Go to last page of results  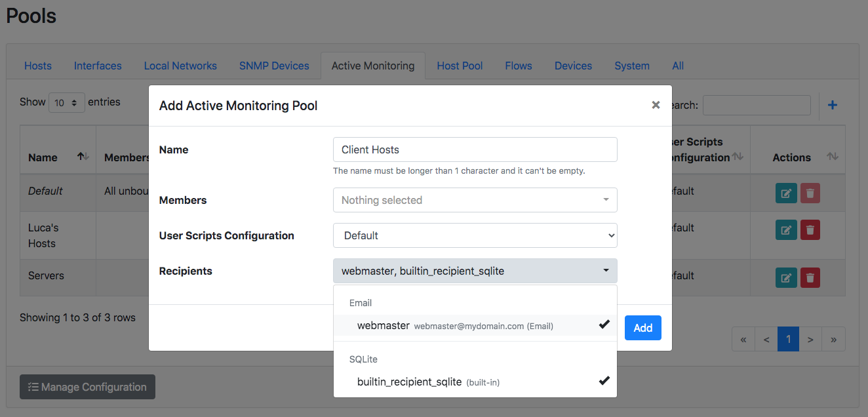(x=833, y=339)
